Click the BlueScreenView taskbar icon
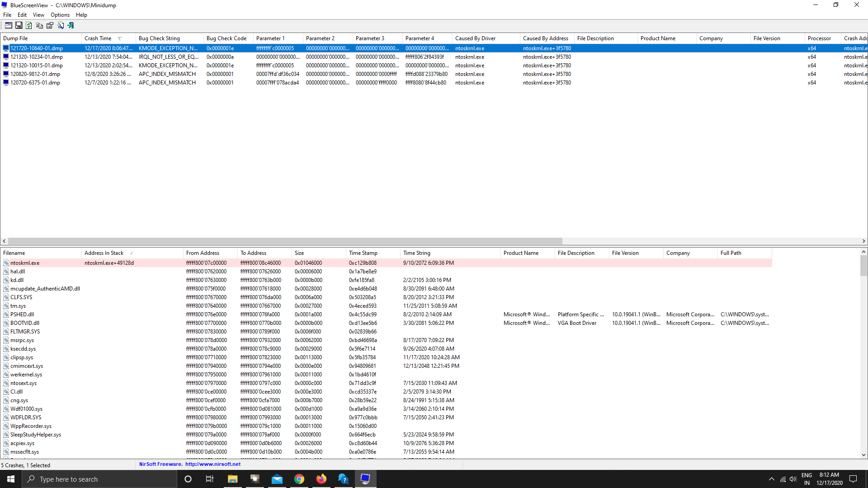This screenshot has height=488, width=868. tap(365, 479)
